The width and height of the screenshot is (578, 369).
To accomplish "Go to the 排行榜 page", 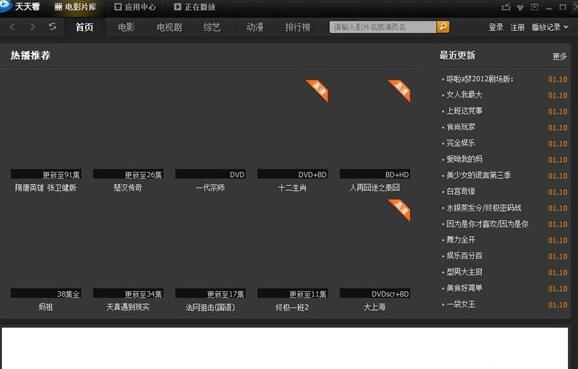I will pos(297,27).
